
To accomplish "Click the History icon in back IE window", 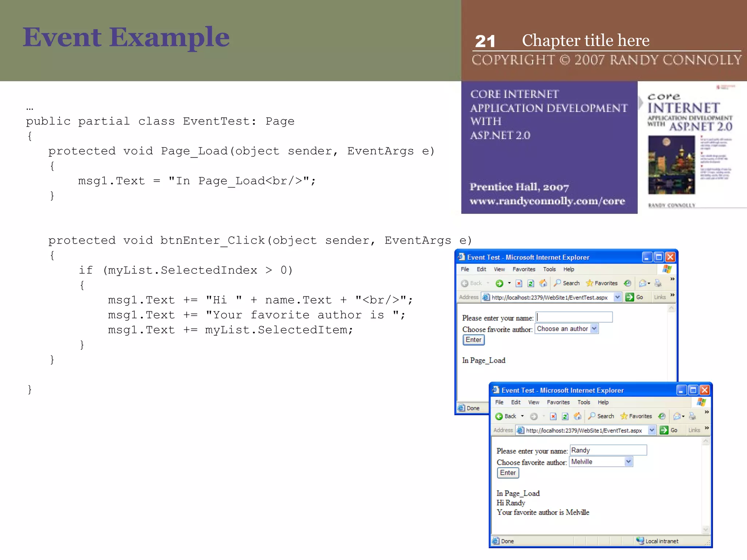I will (x=627, y=283).
